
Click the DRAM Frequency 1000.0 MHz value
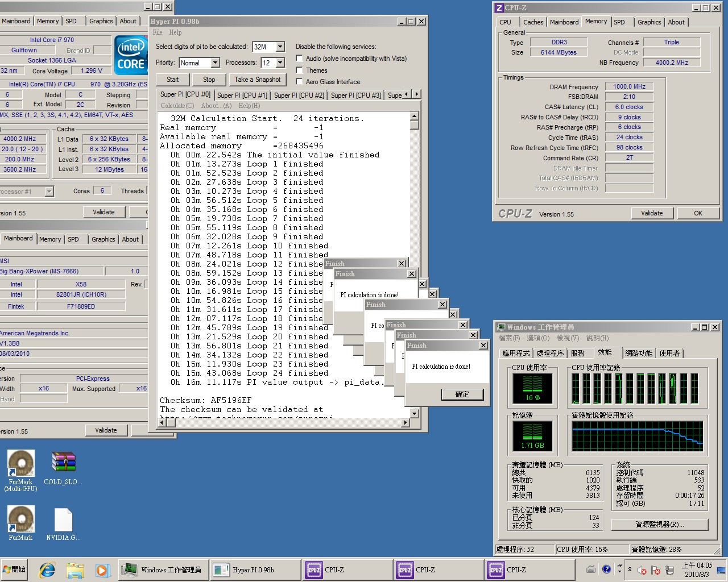pos(629,86)
